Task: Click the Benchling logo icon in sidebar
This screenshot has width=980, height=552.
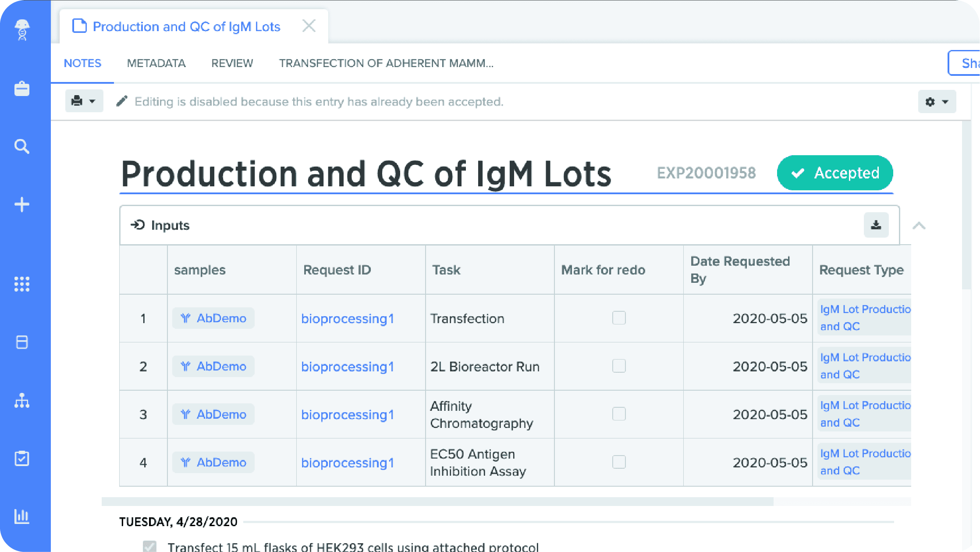Action: [x=22, y=30]
